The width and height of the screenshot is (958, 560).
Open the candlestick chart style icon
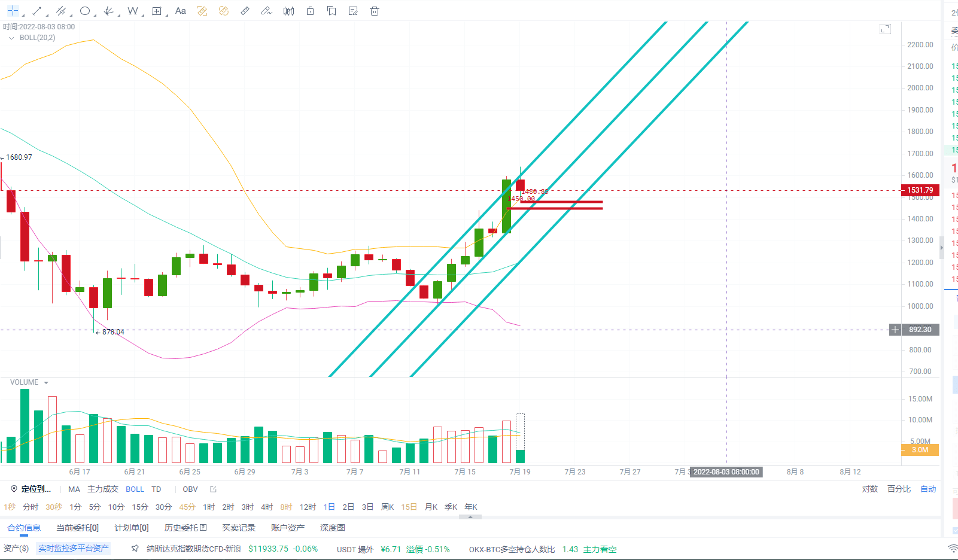[x=288, y=11]
